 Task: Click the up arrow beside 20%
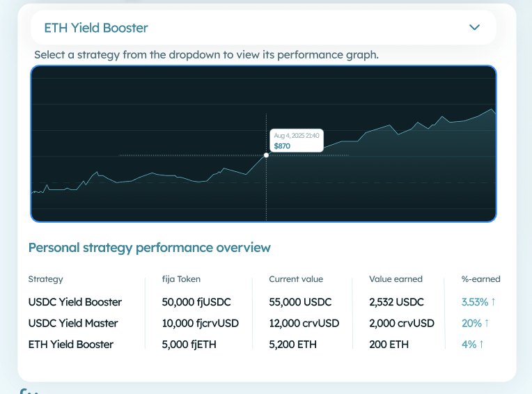pyautogui.click(x=487, y=323)
